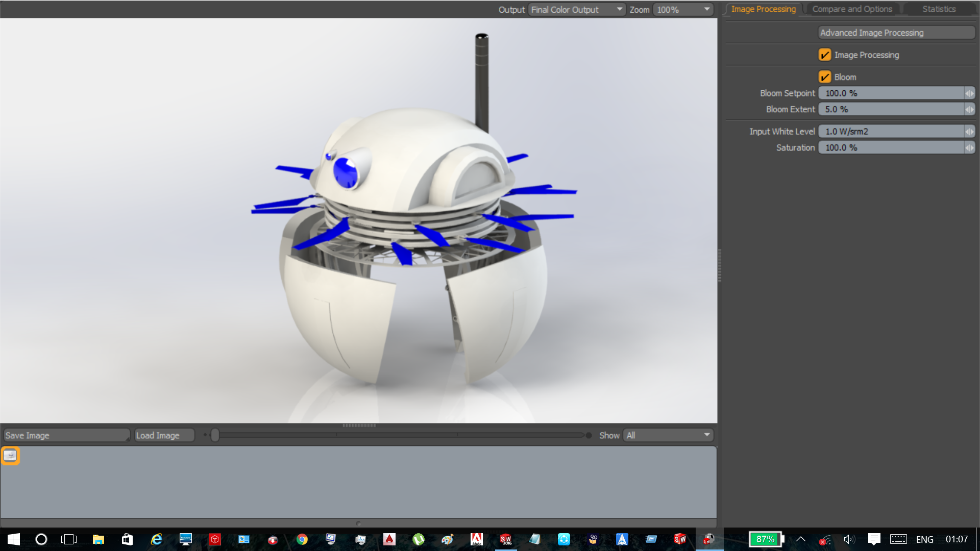Screen dimensions: 980x551
Task: Open the paint palette app in taskbar
Action: point(448,539)
